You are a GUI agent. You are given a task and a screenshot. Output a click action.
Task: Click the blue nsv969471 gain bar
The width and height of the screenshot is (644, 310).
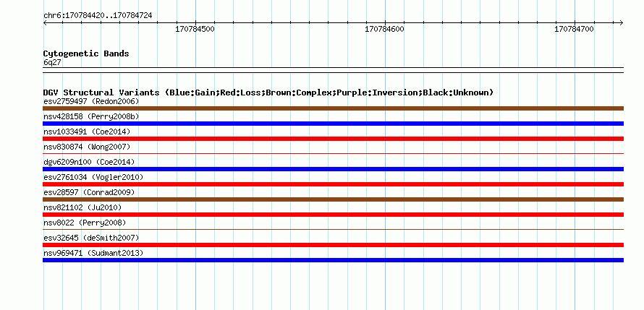(333, 260)
